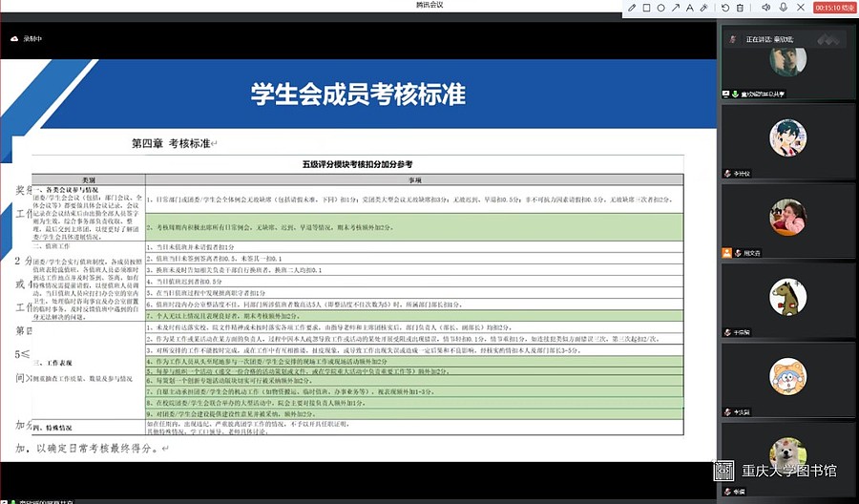Select the rectangle annotation tool
The image size is (859, 504).
(646, 8)
